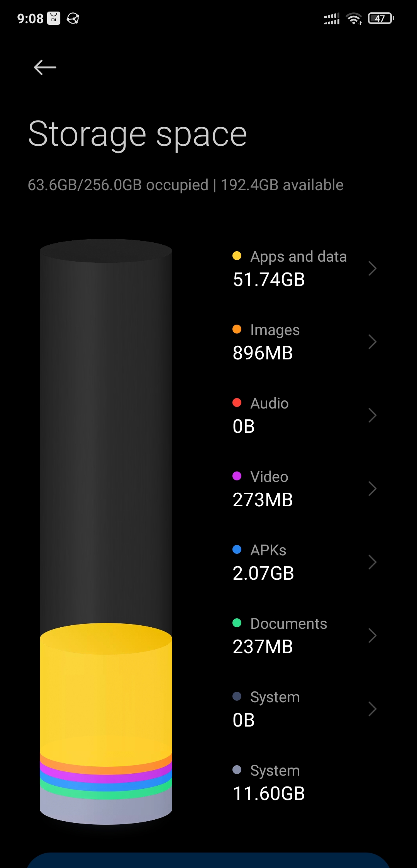Expand the Audio category arrow
The image size is (417, 868).
click(x=372, y=415)
